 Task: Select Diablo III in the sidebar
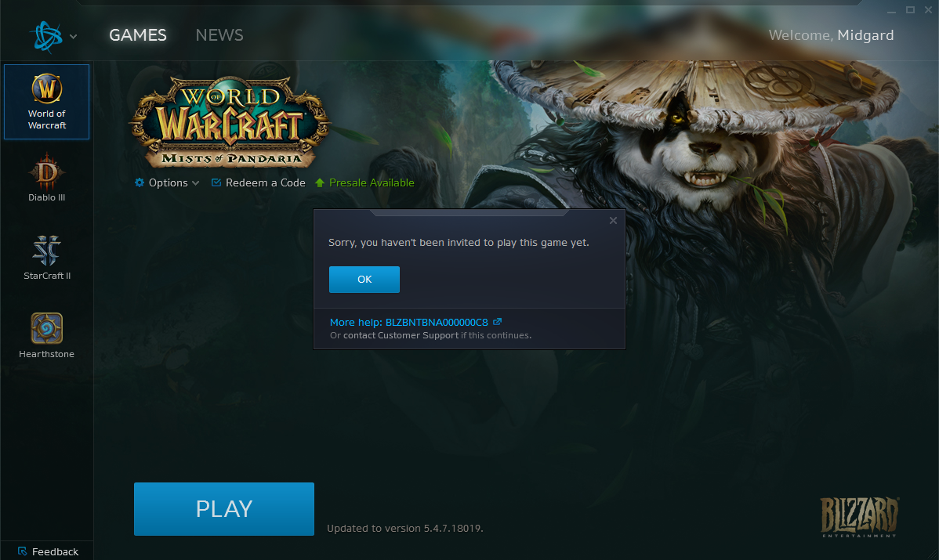click(x=47, y=178)
